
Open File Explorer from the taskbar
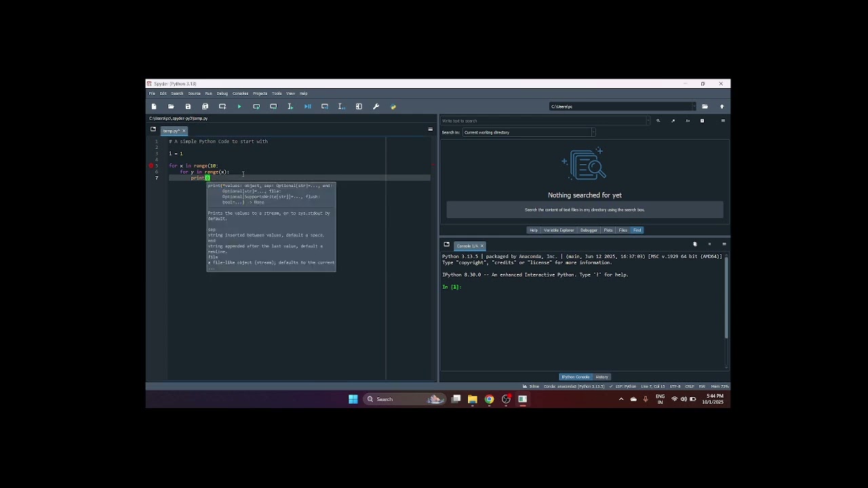point(472,399)
